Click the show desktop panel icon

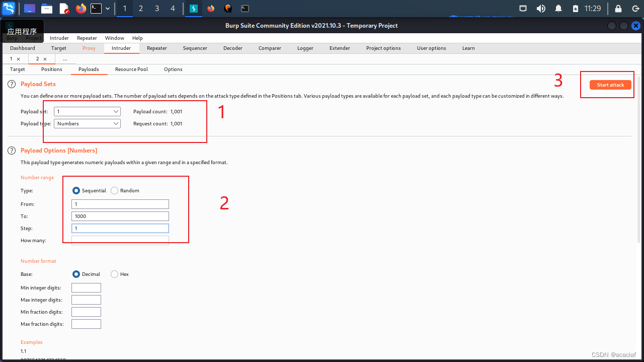coord(30,9)
